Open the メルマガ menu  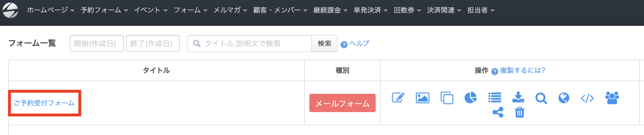tap(230, 10)
